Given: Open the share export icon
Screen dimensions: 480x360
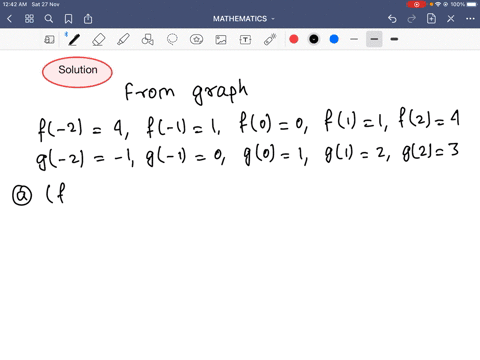Looking at the screenshot, I should tap(88, 19).
